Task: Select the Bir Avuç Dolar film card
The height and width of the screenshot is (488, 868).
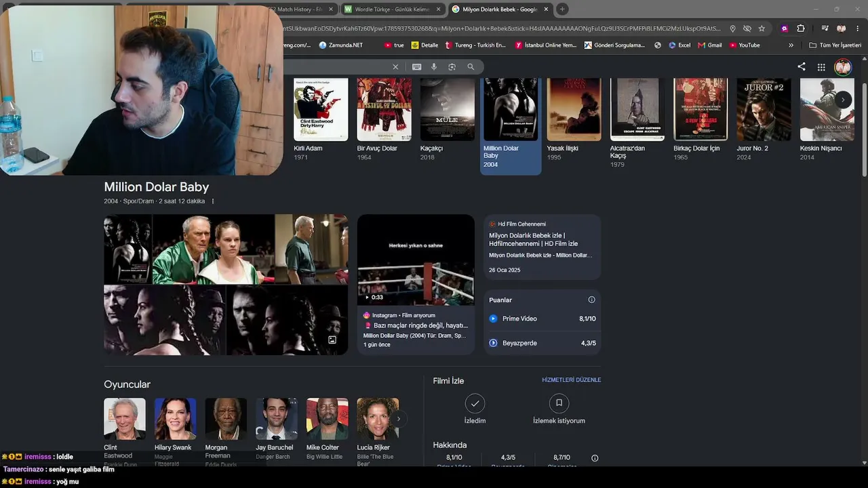Action: click(384, 119)
